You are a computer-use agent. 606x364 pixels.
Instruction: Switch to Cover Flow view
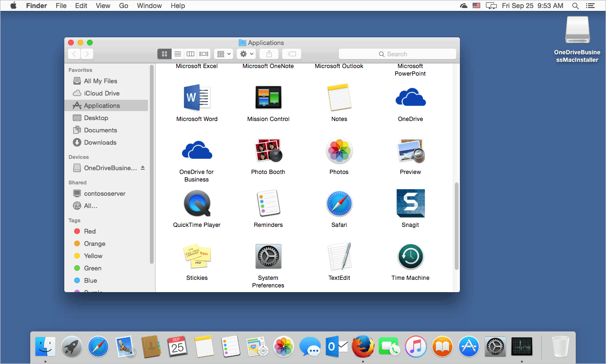tap(204, 54)
